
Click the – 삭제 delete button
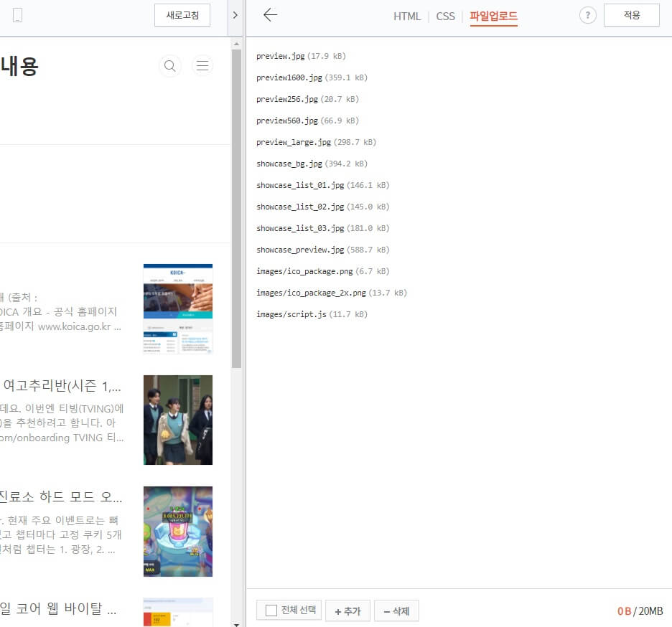click(x=396, y=610)
